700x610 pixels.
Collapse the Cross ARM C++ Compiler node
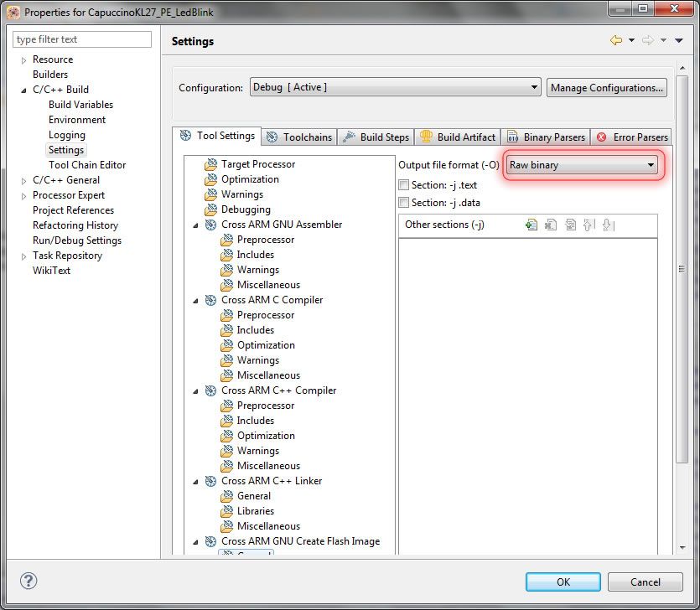(195, 391)
